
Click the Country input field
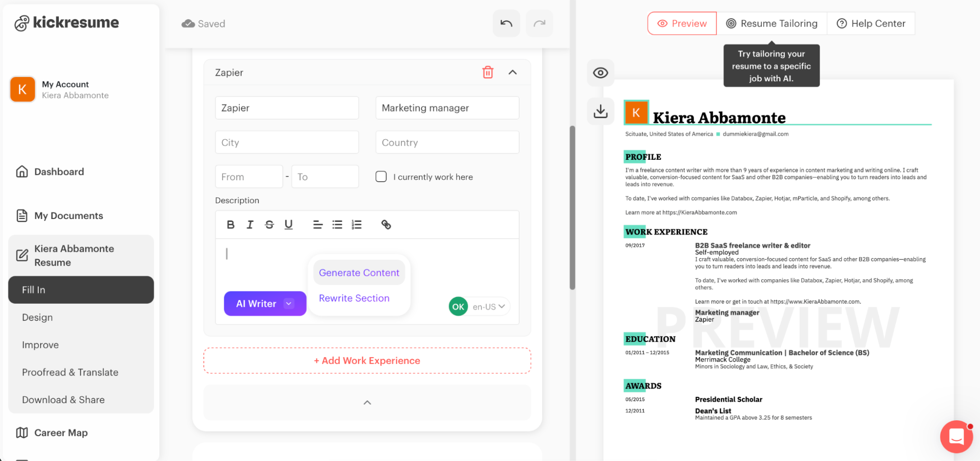click(447, 142)
